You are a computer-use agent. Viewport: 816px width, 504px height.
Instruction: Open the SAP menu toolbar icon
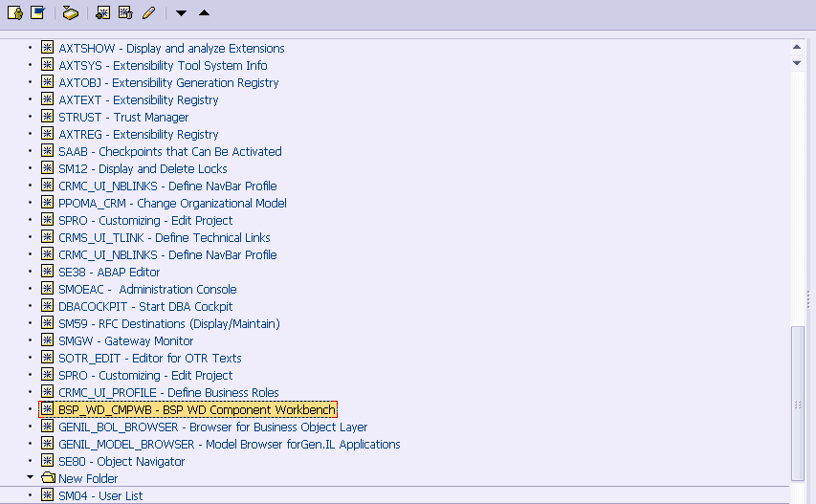38,12
